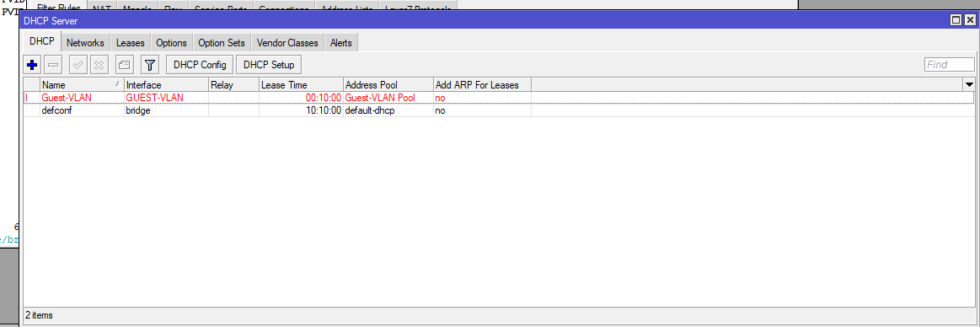Launch the DHCP Setup wizard
Viewport: 980px width, 327px height.
click(269, 64)
